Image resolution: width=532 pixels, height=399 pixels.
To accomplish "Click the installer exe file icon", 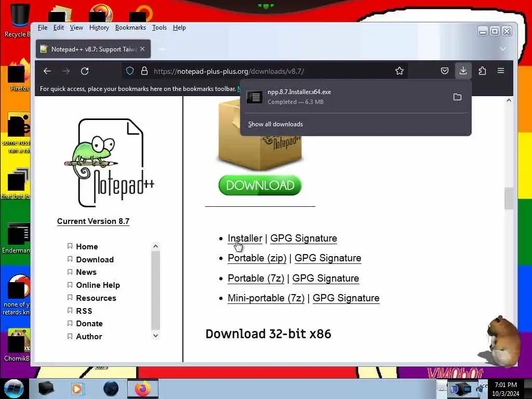I will pyautogui.click(x=254, y=97).
